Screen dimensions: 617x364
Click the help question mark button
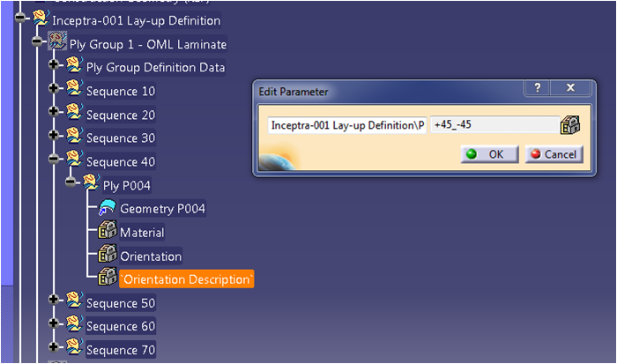[x=538, y=89]
